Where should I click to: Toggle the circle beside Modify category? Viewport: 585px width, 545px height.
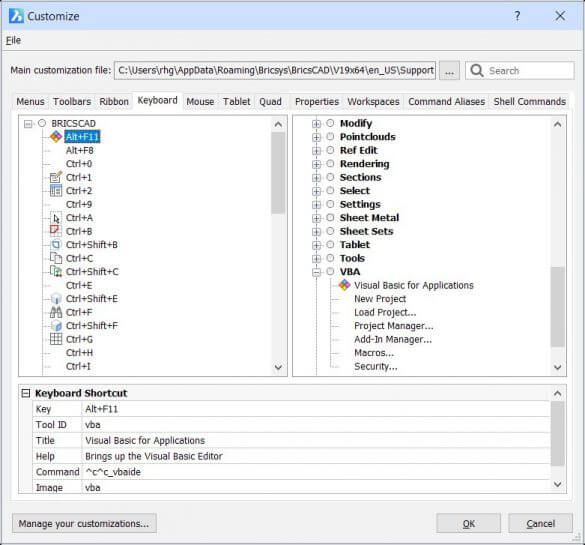[330, 123]
